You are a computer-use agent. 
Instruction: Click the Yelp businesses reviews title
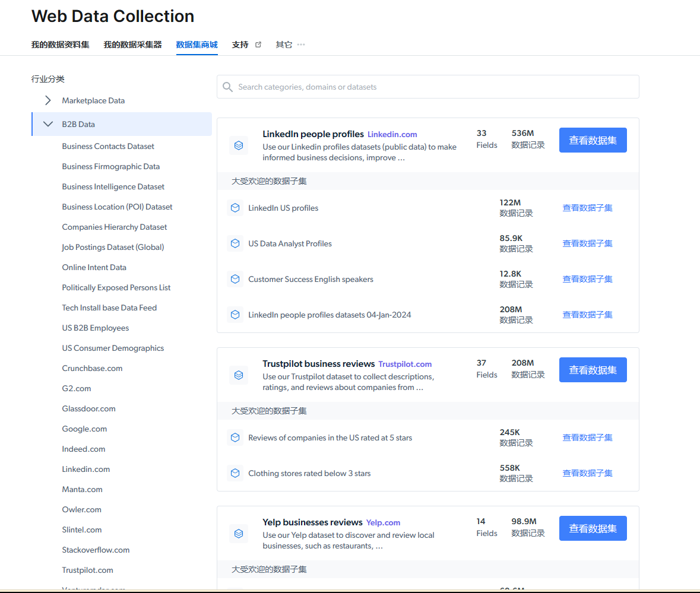(312, 522)
